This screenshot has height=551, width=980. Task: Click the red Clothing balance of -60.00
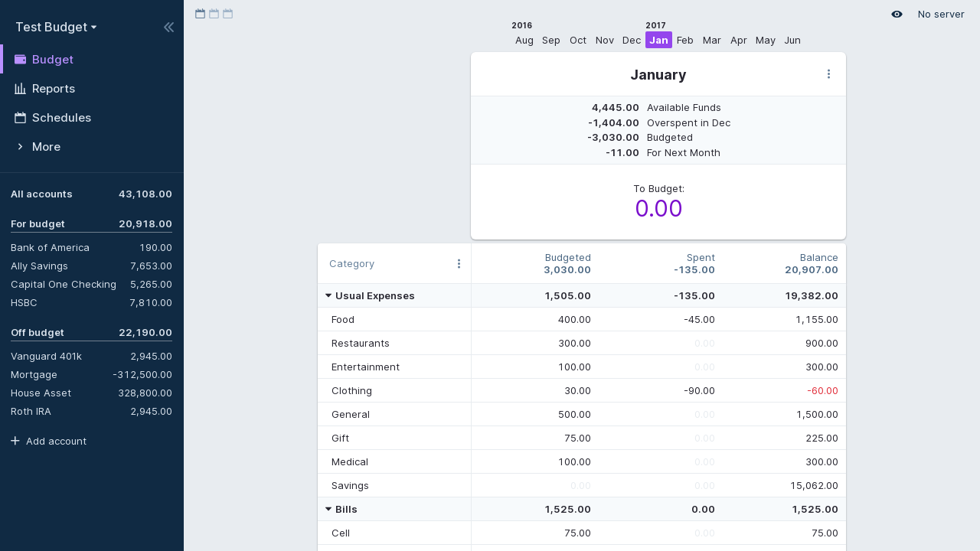[x=822, y=390]
